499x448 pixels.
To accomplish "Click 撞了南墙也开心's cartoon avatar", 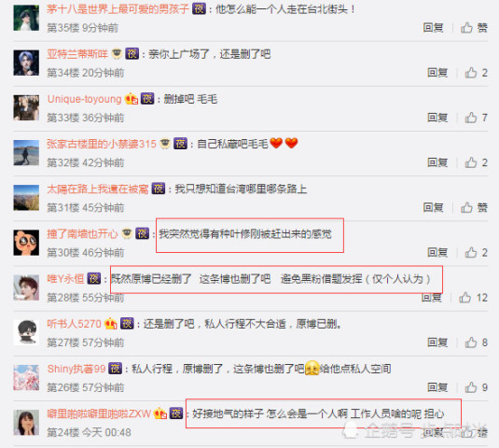I will [26, 243].
